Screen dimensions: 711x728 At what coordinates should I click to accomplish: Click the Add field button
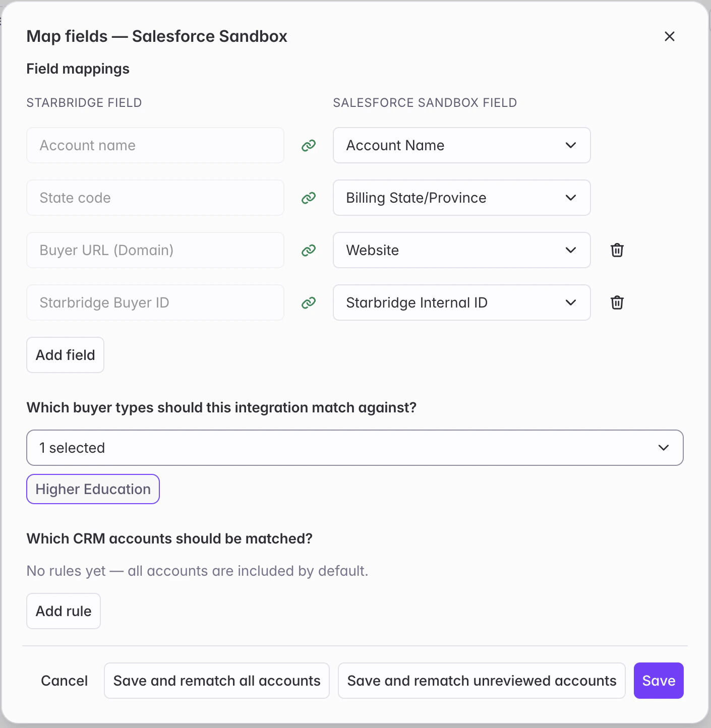[66, 355]
